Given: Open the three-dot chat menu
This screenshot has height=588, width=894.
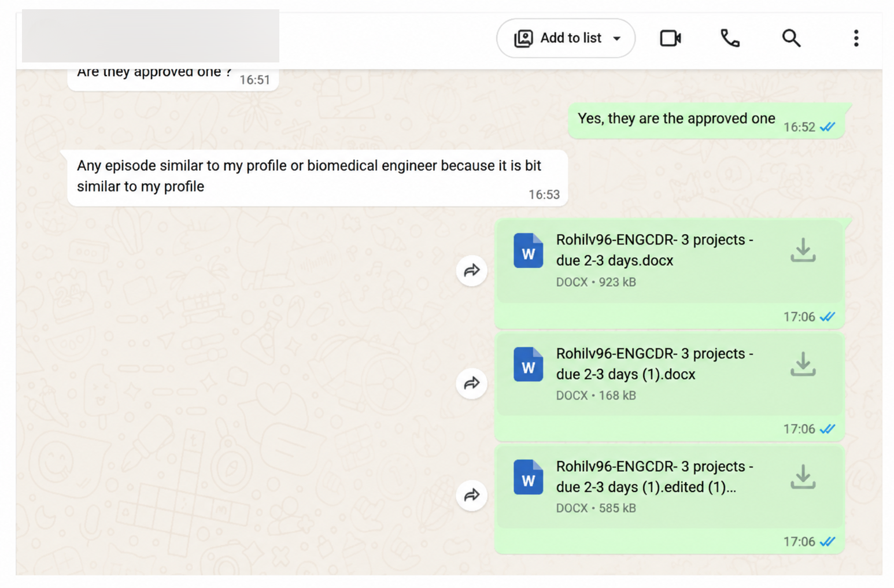Looking at the screenshot, I should pyautogui.click(x=856, y=38).
